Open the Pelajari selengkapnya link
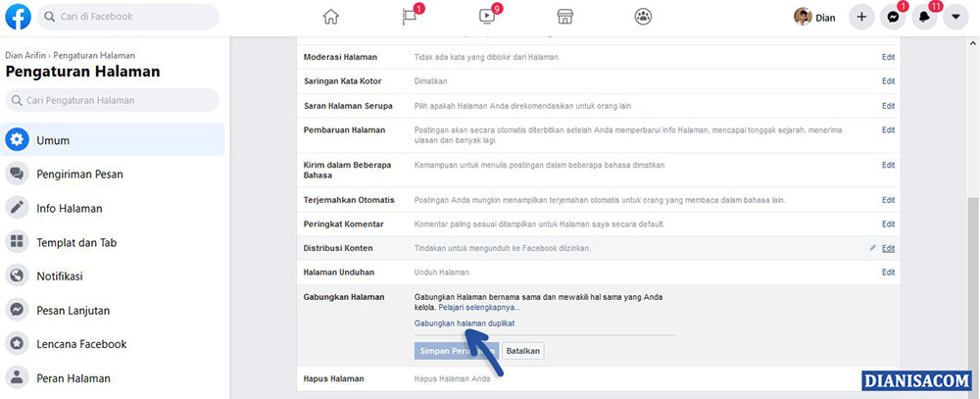This screenshot has height=399, width=980. click(479, 308)
